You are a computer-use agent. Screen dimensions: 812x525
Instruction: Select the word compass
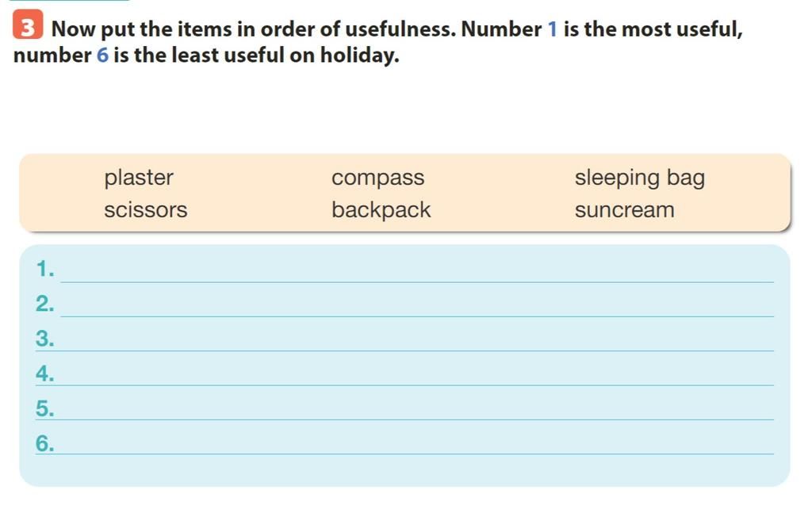pos(378,178)
